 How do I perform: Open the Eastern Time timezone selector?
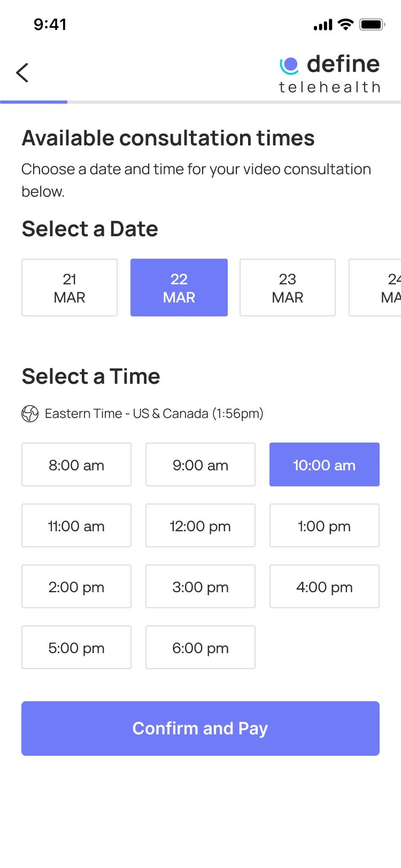(x=154, y=414)
